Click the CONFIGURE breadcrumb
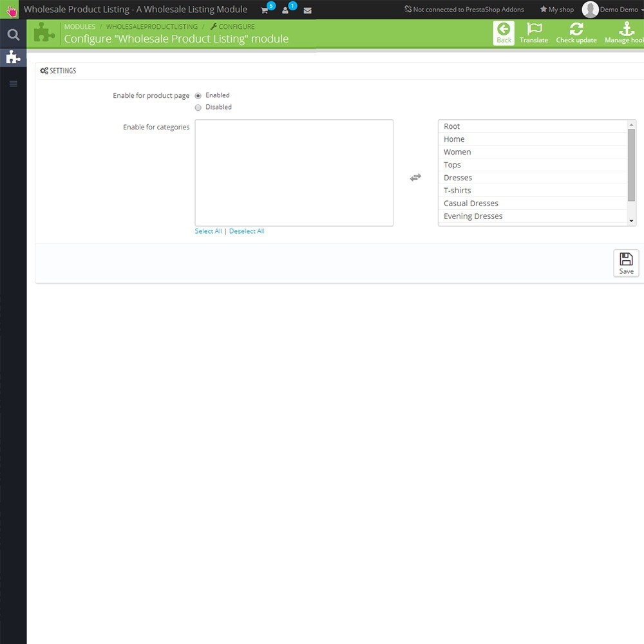Screen dimensions: 644x644 [x=232, y=26]
